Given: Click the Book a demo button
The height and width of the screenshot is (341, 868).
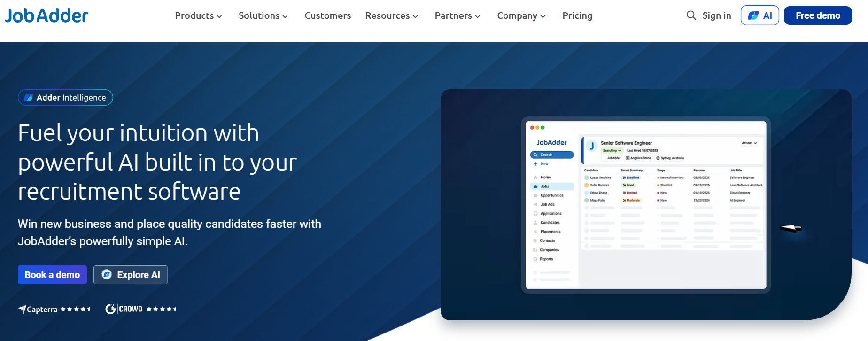Looking at the screenshot, I should tap(52, 275).
